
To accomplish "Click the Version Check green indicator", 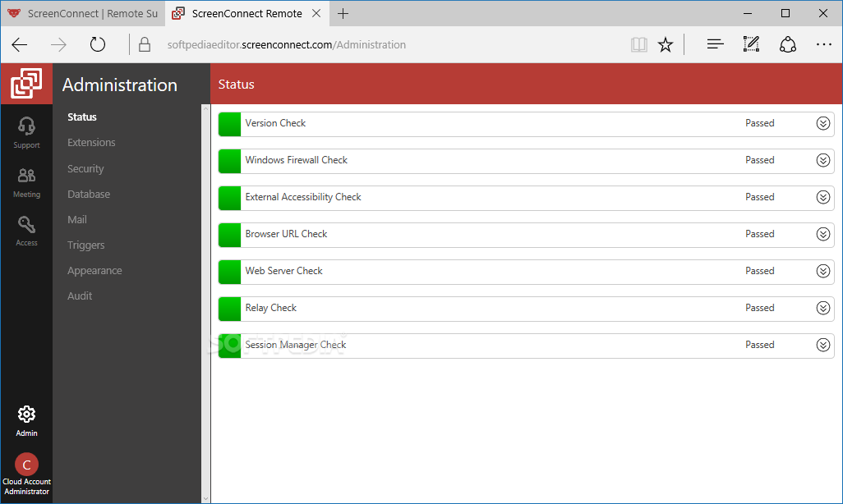I will (x=229, y=124).
